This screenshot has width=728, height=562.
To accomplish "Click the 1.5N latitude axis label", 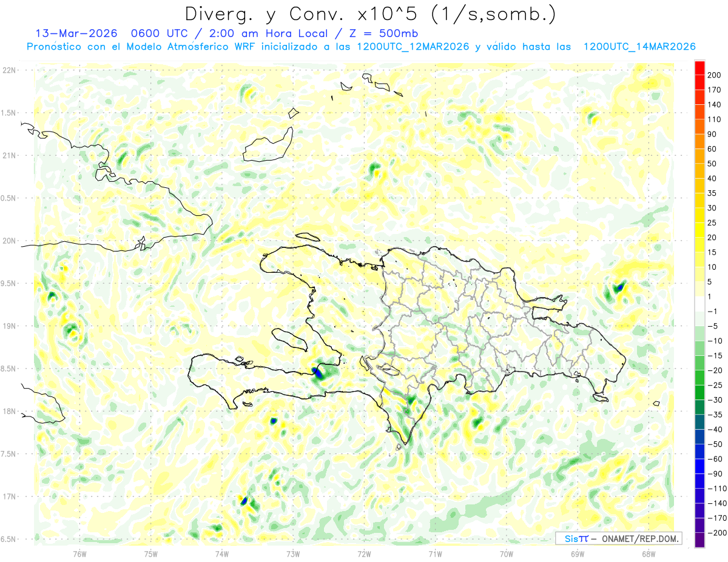I will [8, 113].
